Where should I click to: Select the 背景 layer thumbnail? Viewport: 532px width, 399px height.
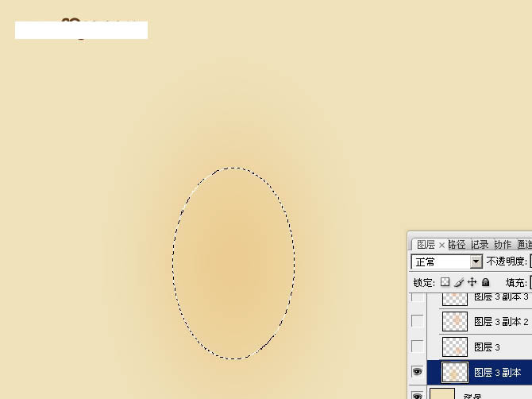pos(442,394)
